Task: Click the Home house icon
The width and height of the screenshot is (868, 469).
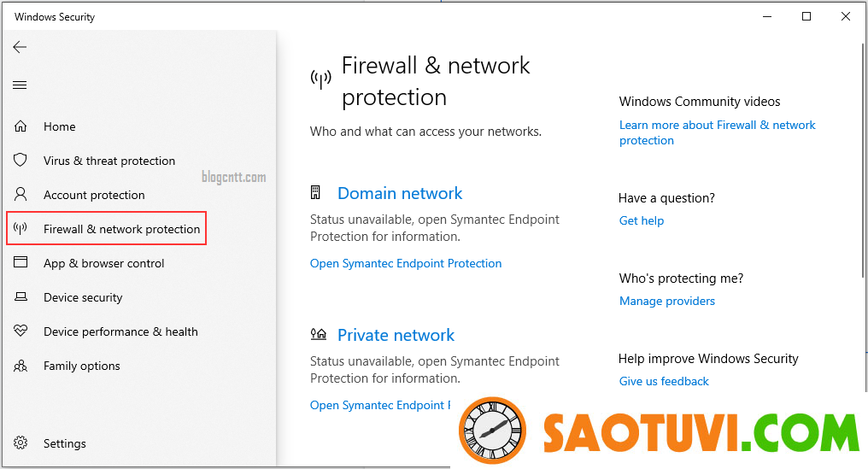Action: [x=21, y=126]
